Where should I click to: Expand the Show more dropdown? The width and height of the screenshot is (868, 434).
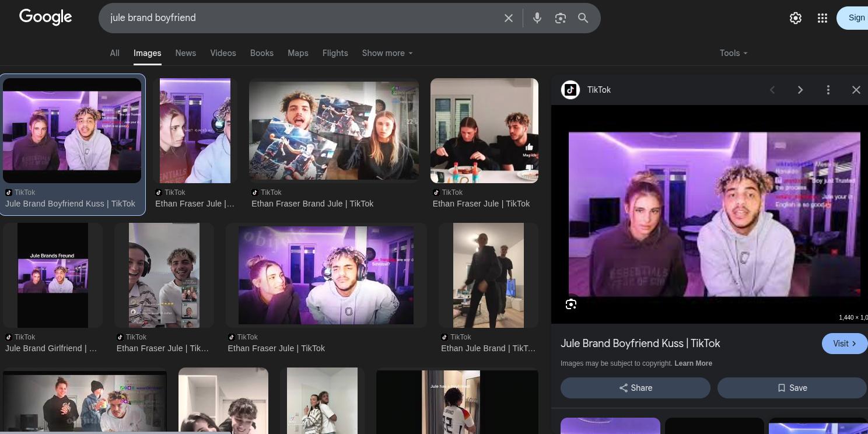click(x=387, y=53)
